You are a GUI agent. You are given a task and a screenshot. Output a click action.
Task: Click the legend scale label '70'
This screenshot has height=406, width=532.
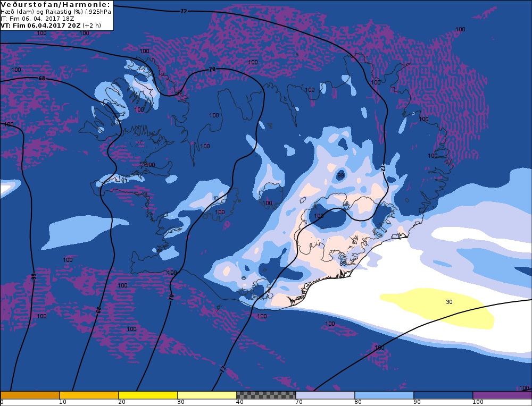click(x=299, y=402)
